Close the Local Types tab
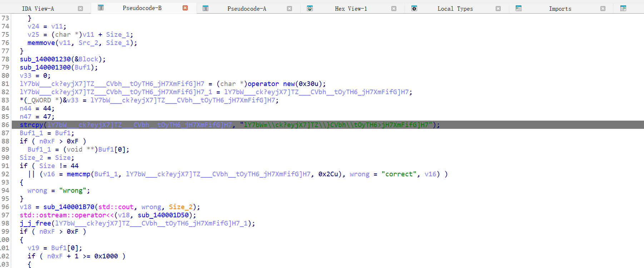The width and height of the screenshot is (644, 268). 498,9
